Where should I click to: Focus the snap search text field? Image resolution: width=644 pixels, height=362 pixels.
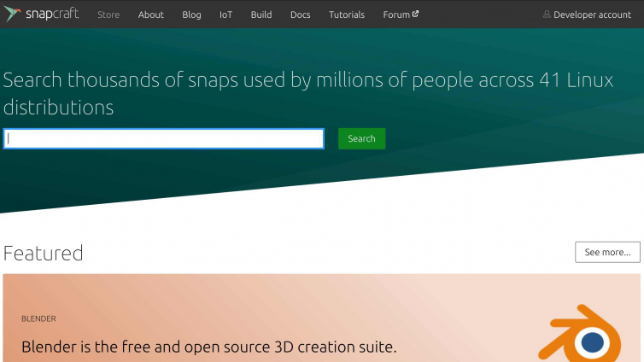point(164,138)
